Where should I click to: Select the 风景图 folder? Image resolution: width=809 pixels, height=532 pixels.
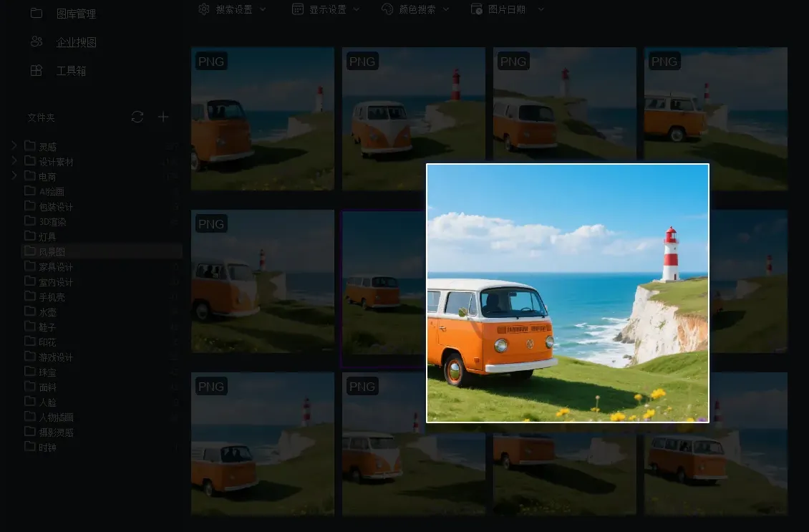[x=52, y=251]
